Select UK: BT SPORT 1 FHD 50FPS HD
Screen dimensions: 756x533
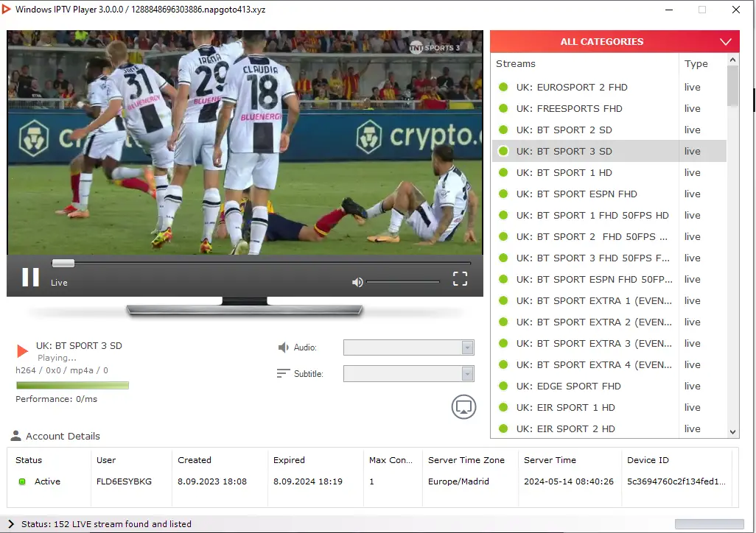(609, 216)
